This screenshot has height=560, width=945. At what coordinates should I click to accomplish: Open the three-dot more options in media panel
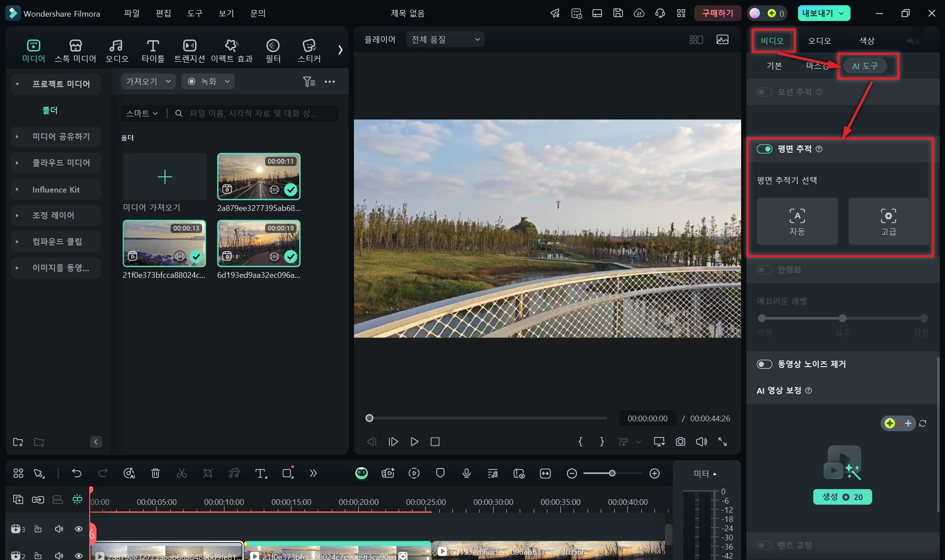click(x=329, y=81)
